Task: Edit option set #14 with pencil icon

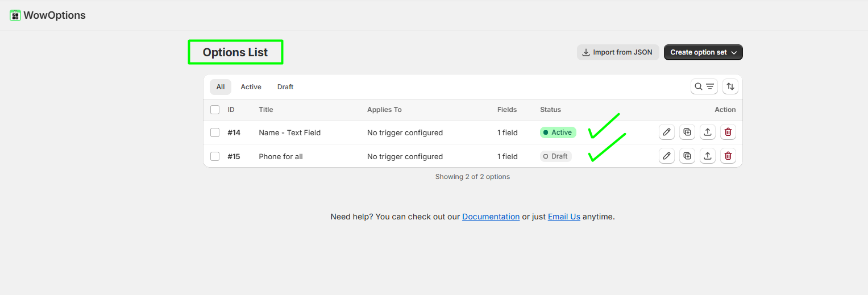Action: point(667,132)
